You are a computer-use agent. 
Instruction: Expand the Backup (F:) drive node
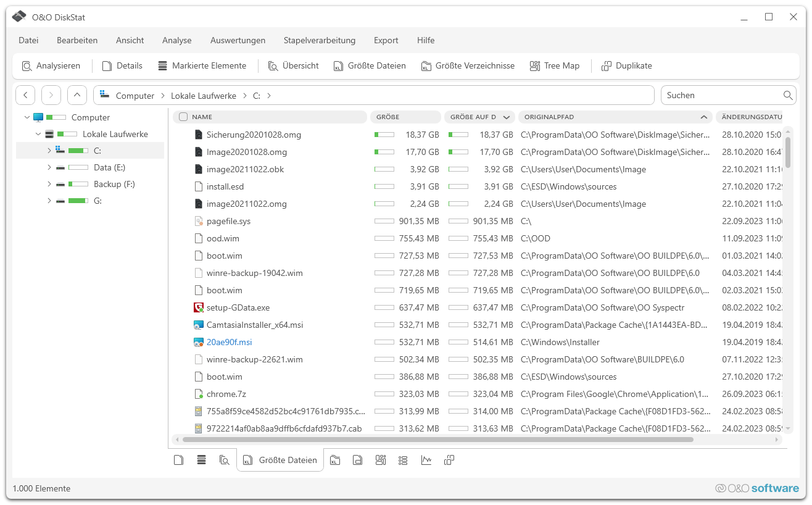click(x=49, y=184)
